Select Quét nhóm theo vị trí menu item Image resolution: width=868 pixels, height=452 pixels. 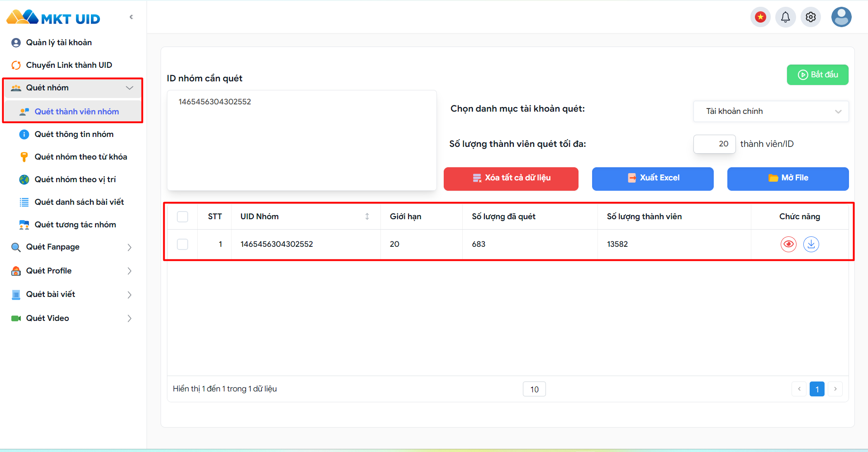pos(76,179)
